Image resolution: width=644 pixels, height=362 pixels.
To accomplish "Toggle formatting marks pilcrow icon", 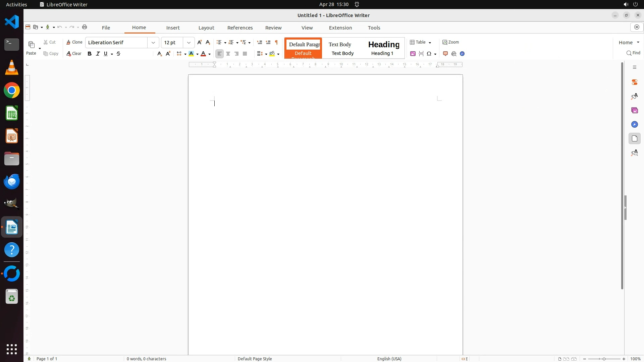I will click(x=276, y=42).
